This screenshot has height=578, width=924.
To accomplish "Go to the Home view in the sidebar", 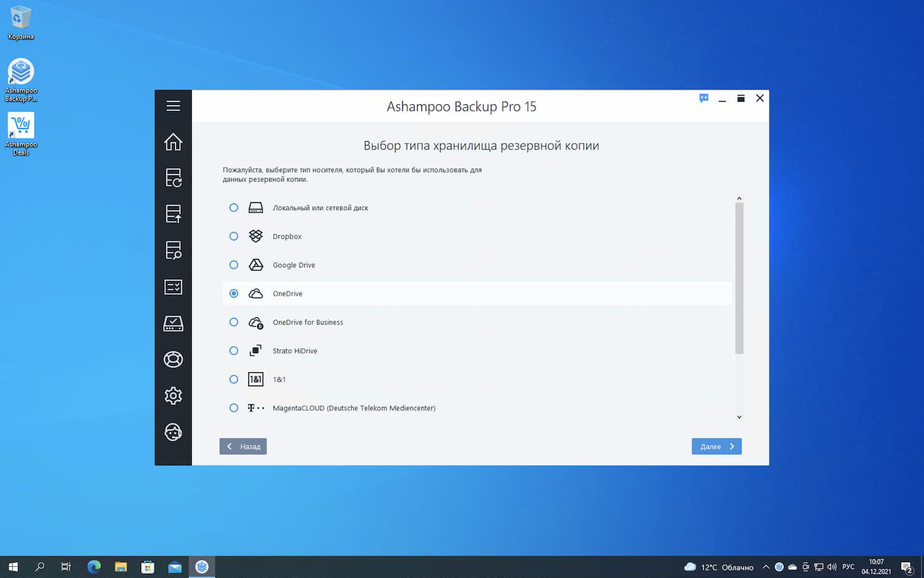I will click(x=173, y=142).
